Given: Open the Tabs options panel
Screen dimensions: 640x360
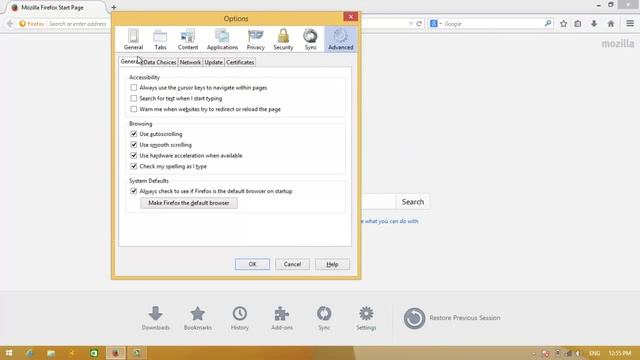Looking at the screenshot, I should point(160,39).
